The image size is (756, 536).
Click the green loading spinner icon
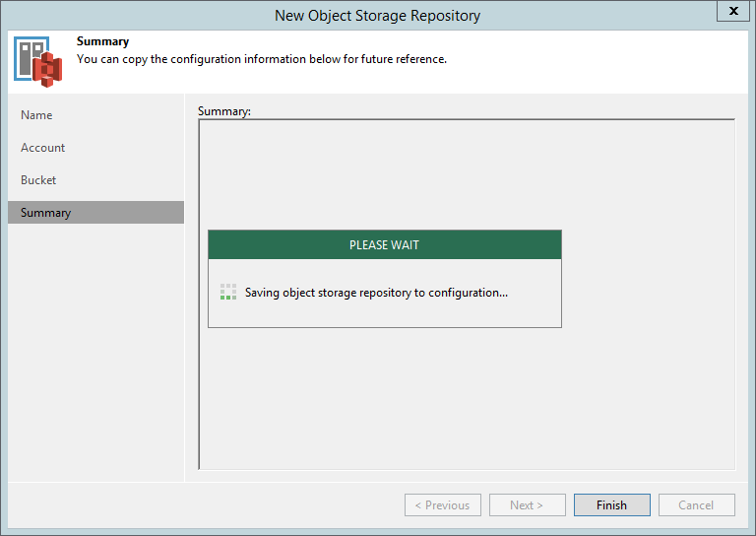click(x=228, y=292)
